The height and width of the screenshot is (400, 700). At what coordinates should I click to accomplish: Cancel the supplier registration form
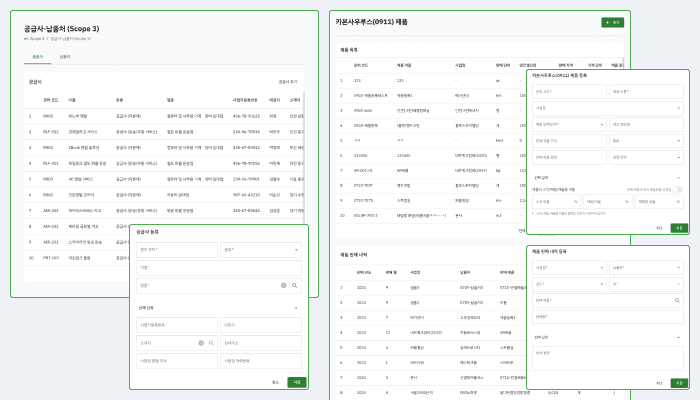[274, 382]
